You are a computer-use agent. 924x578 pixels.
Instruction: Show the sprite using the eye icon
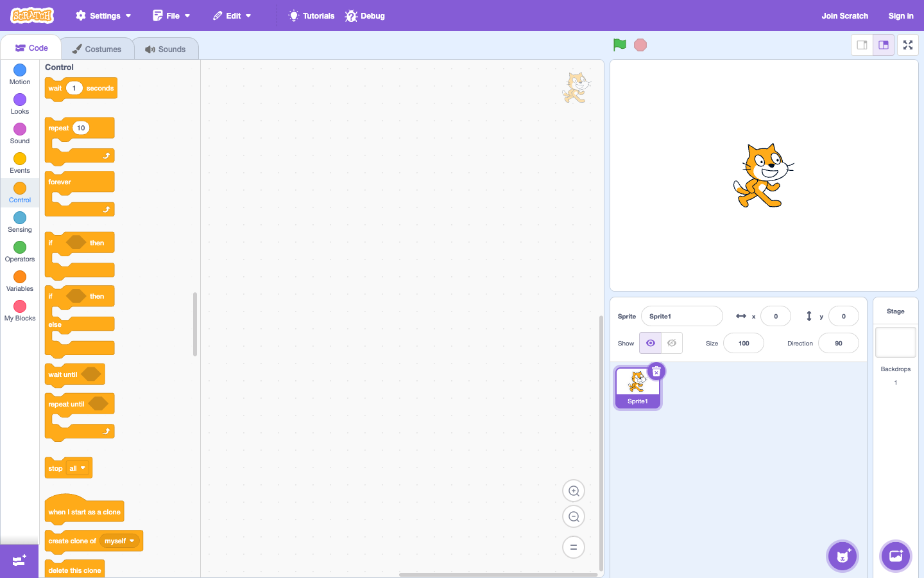tap(650, 343)
